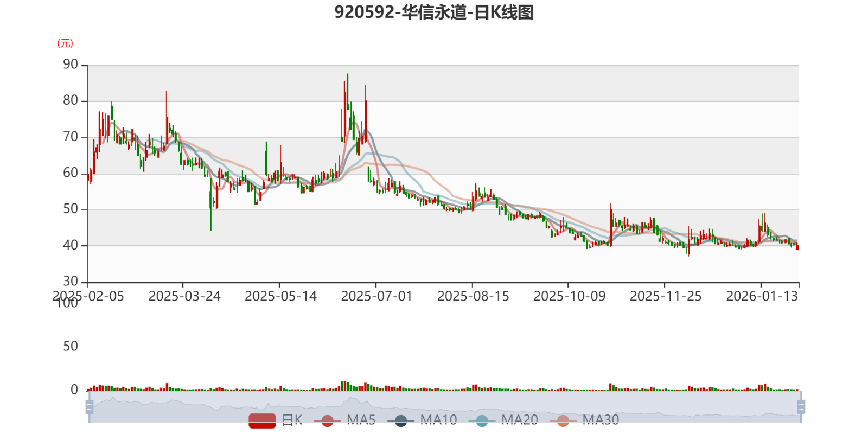Click the 2026-01-13 date label
Image resolution: width=868 pixels, height=434 pixels.
pos(762,296)
